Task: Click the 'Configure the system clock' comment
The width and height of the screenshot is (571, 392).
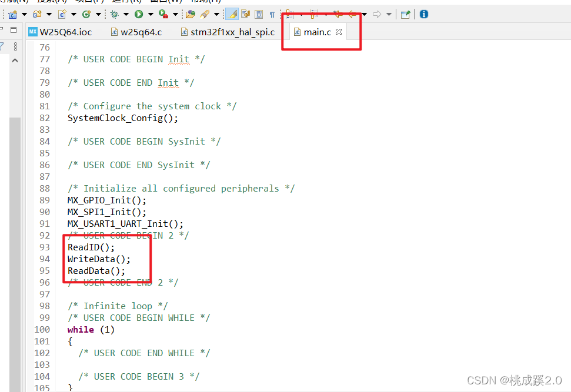Action: [x=152, y=106]
